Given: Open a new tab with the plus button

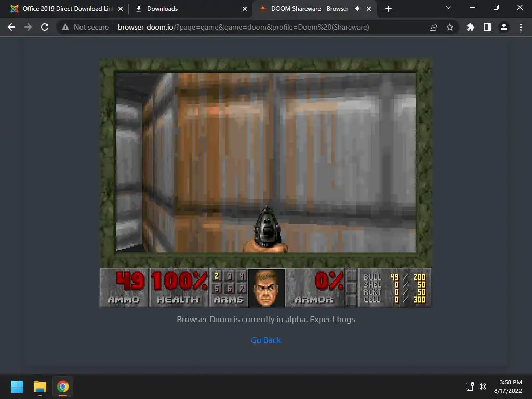Looking at the screenshot, I should coord(389,9).
